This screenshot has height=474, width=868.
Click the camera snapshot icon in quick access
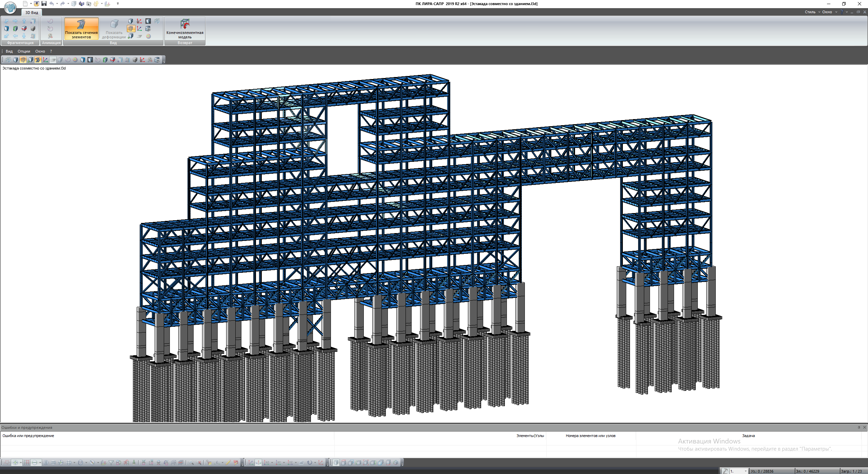pos(89,4)
